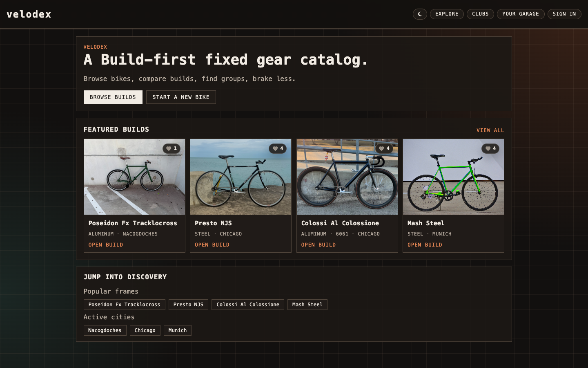Select the Nacogdoches city chip

pos(105,330)
